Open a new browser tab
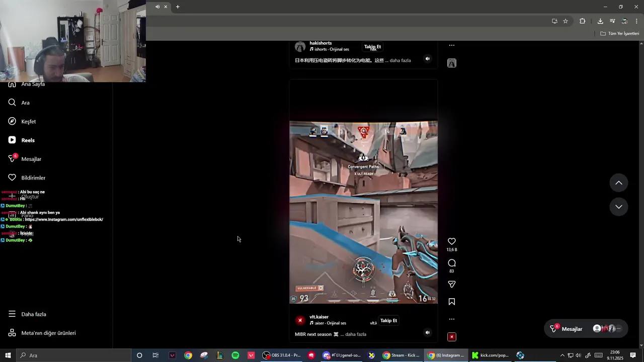This screenshot has width=644, height=362. [x=178, y=7]
